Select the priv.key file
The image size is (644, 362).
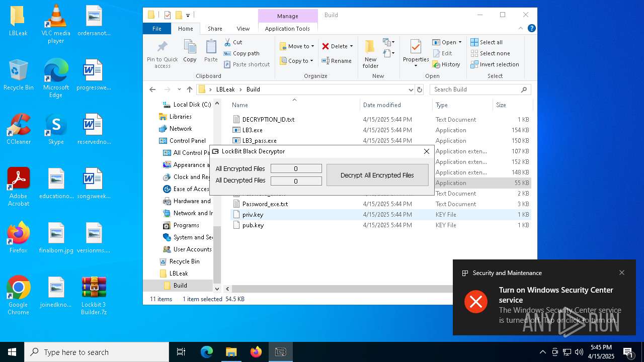click(x=253, y=215)
